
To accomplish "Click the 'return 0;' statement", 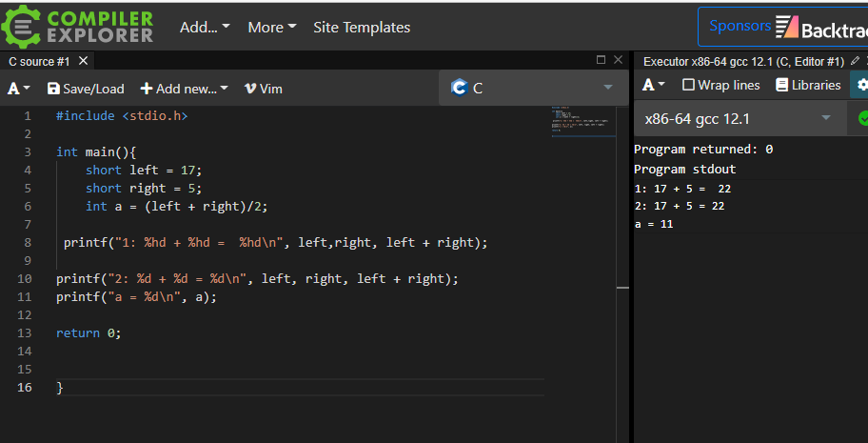I will pyautogui.click(x=89, y=332).
